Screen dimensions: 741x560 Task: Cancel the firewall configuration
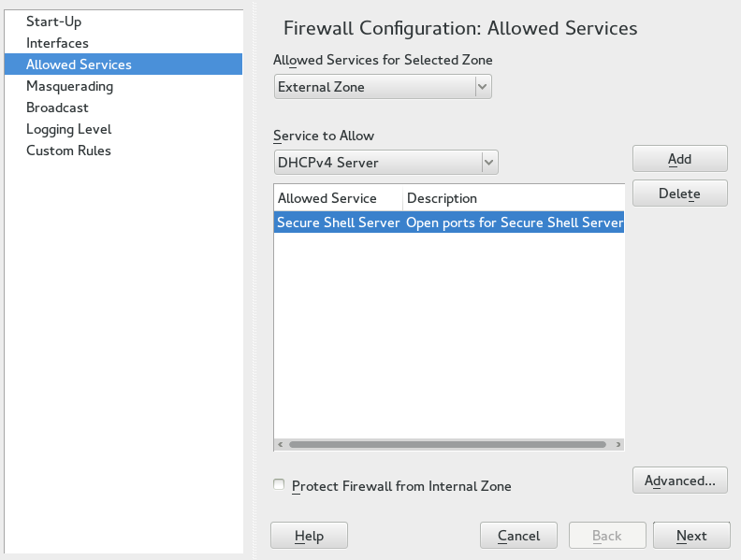click(x=518, y=536)
